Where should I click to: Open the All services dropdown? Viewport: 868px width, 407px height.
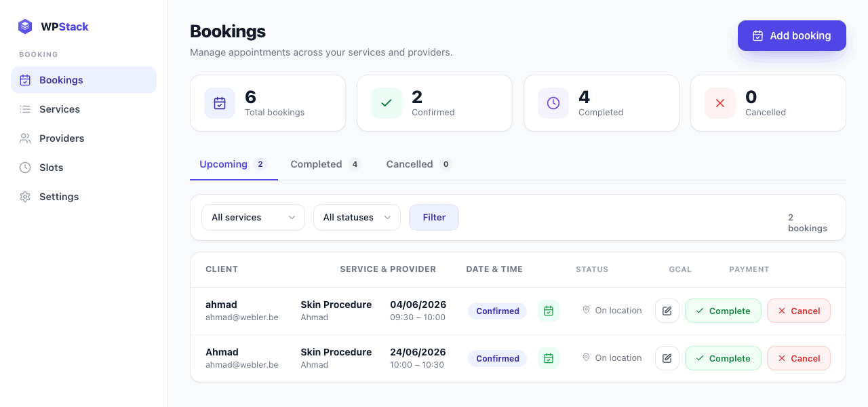point(253,217)
